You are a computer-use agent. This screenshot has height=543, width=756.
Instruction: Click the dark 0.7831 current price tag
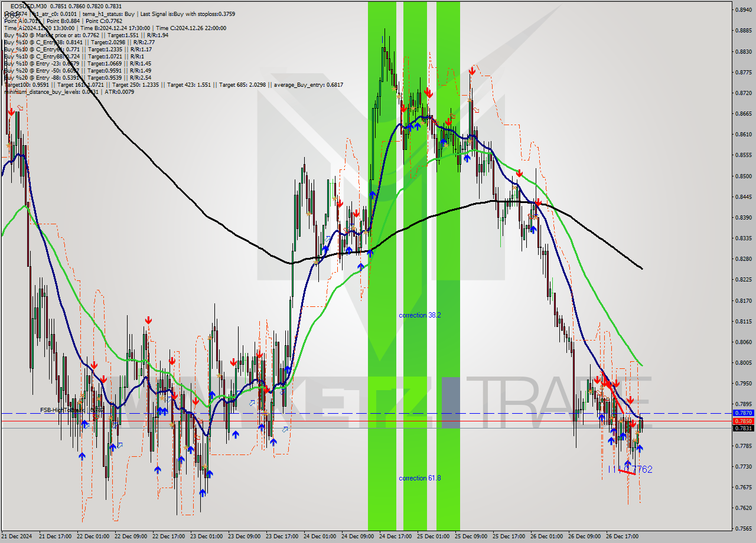tap(743, 428)
